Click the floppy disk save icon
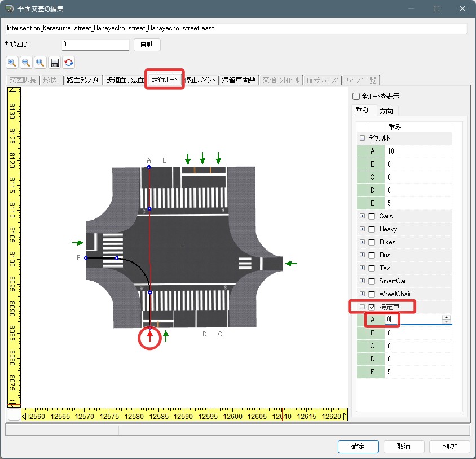The image size is (476, 459). (55, 62)
